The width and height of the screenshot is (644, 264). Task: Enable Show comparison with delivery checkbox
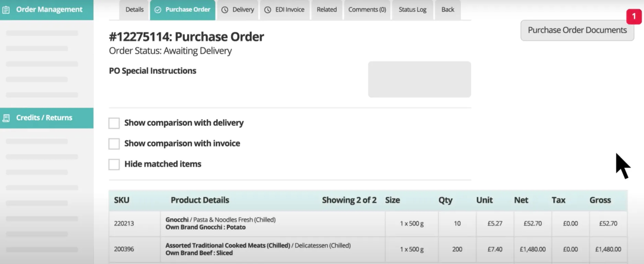coord(114,123)
